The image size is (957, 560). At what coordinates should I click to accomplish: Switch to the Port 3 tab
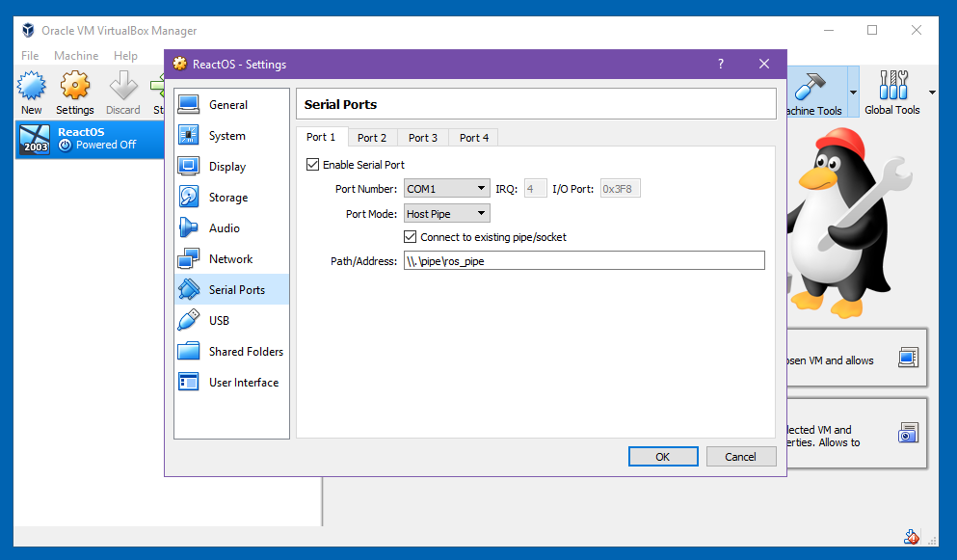[423, 138]
